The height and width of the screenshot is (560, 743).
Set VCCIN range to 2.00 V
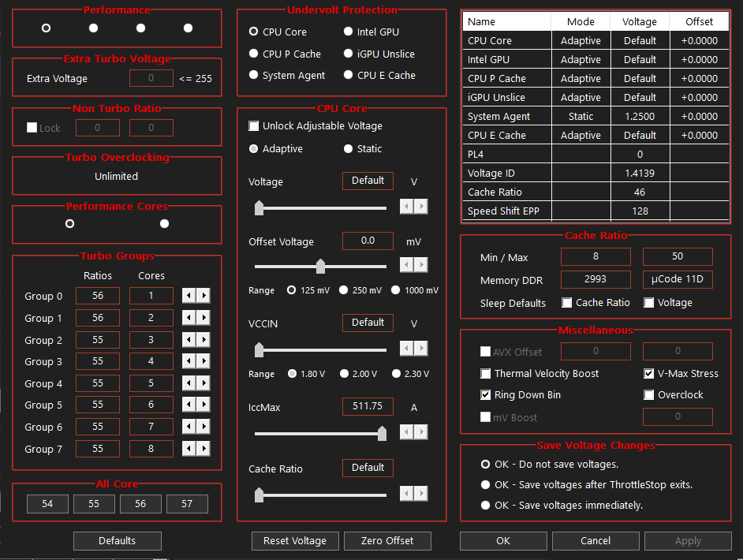[345, 374]
